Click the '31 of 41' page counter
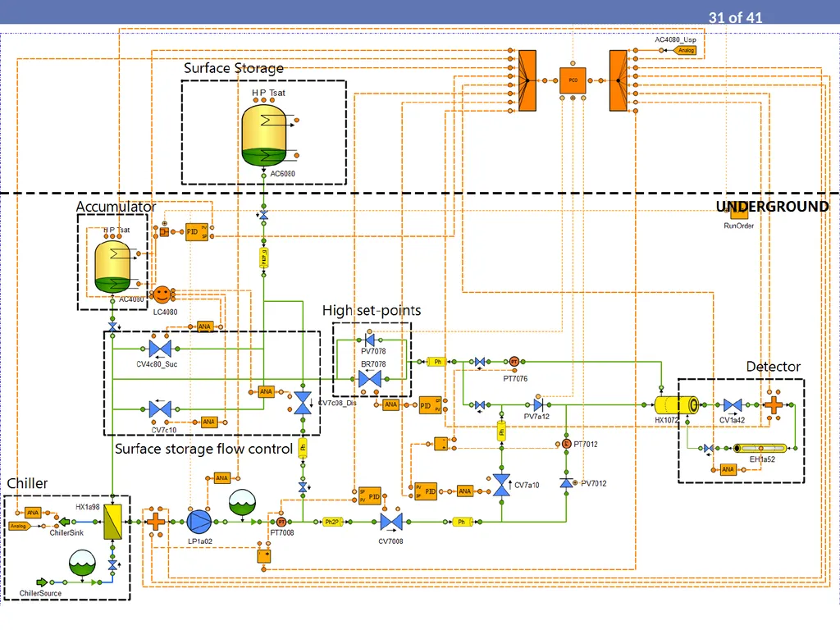840x630 pixels. (x=735, y=18)
